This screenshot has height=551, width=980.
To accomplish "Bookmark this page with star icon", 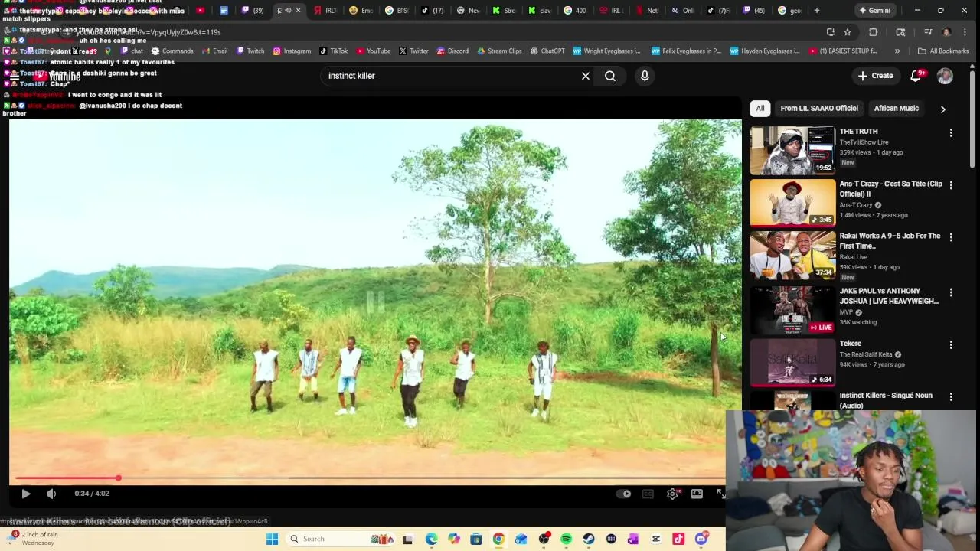I will 848,32.
